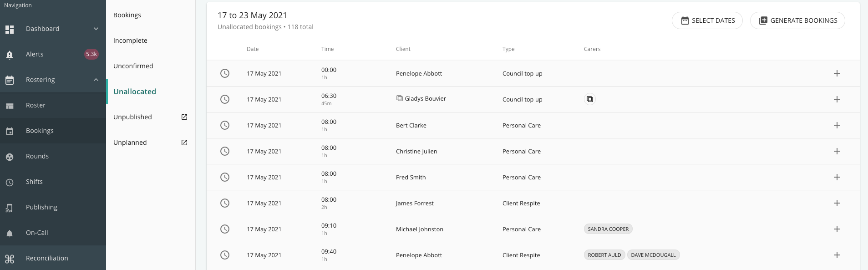Click the Alerts bell icon in sidebar
868x270 pixels.
click(x=10, y=55)
